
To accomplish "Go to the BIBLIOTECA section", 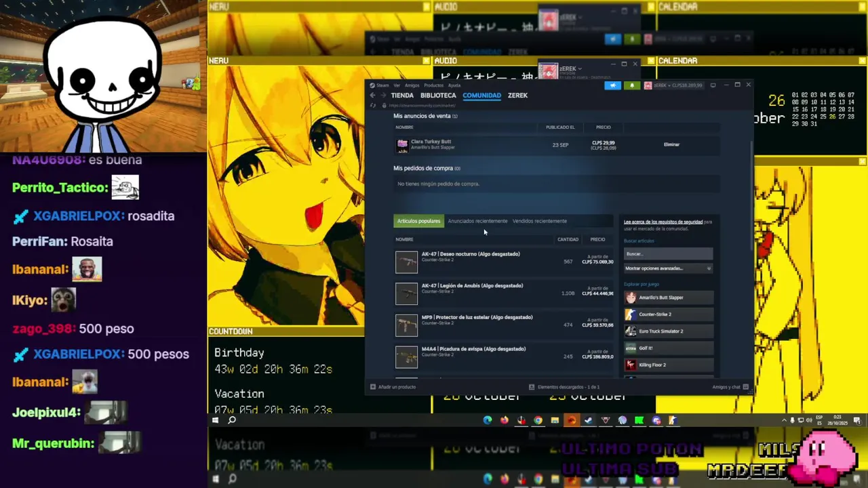I will [438, 96].
